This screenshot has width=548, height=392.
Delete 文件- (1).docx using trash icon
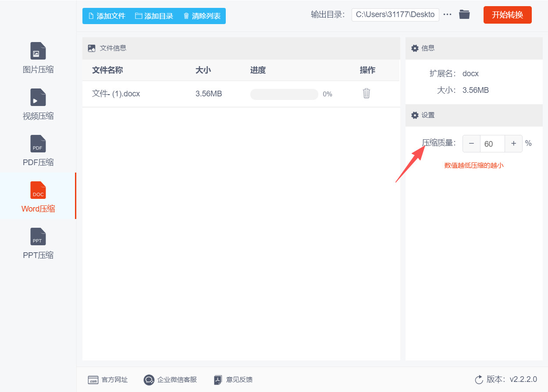367,93
